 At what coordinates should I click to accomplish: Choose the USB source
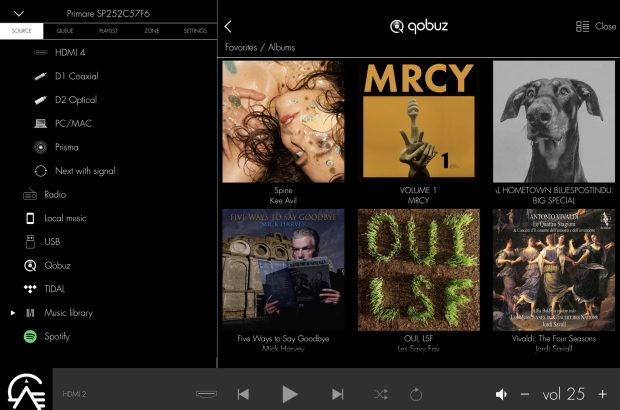coord(51,242)
